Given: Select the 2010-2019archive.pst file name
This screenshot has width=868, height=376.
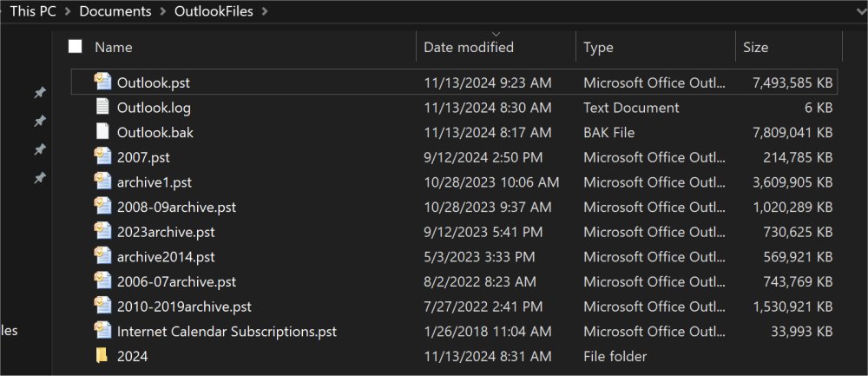Looking at the screenshot, I should click(184, 307).
